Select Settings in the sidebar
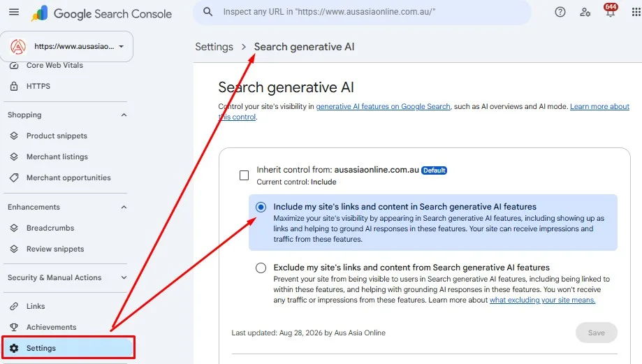Viewport: 642px width, 364px height. point(68,348)
